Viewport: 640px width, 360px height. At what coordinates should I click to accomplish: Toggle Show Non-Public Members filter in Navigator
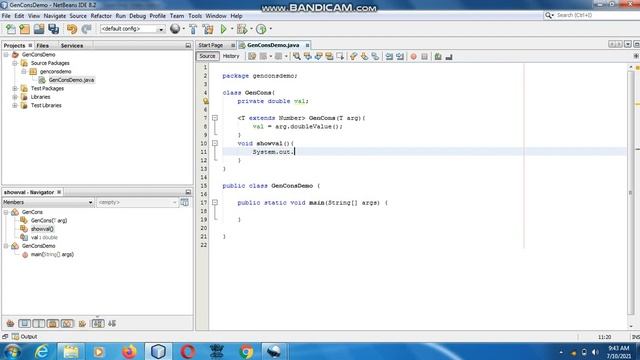53,323
